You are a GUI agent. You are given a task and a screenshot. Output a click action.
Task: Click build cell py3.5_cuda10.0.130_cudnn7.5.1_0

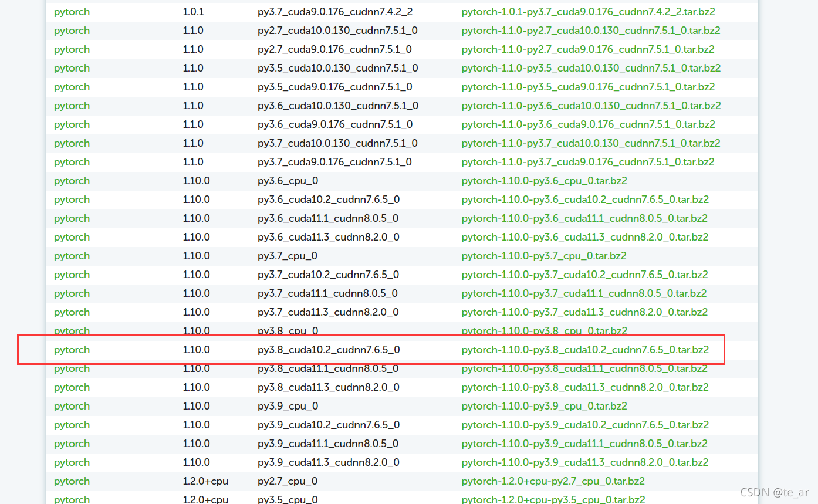338,68
